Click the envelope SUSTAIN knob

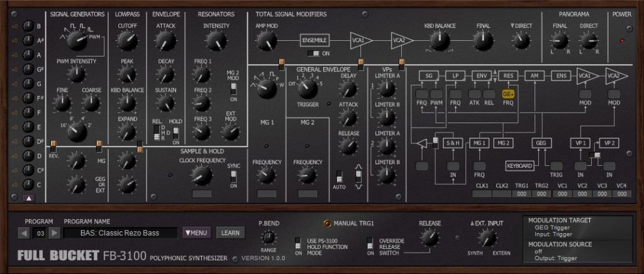[166, 103]
